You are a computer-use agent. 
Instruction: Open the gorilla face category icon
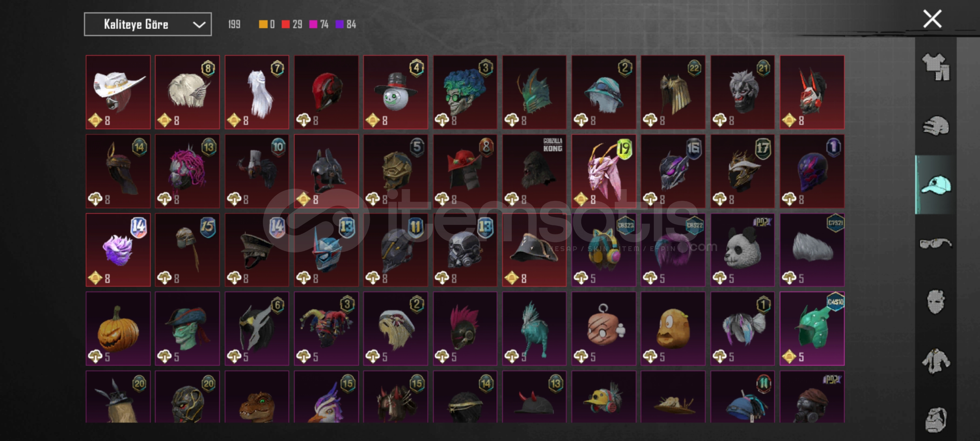click(x=936, y=419)
